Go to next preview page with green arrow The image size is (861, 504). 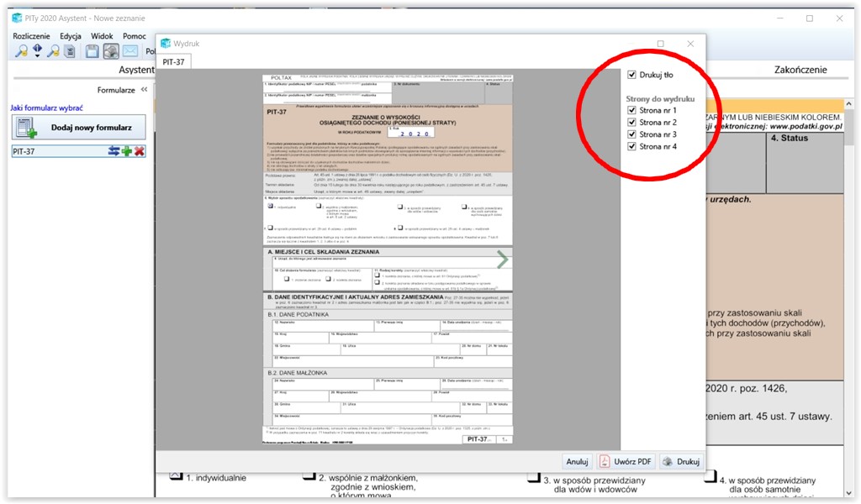point(503,260)
